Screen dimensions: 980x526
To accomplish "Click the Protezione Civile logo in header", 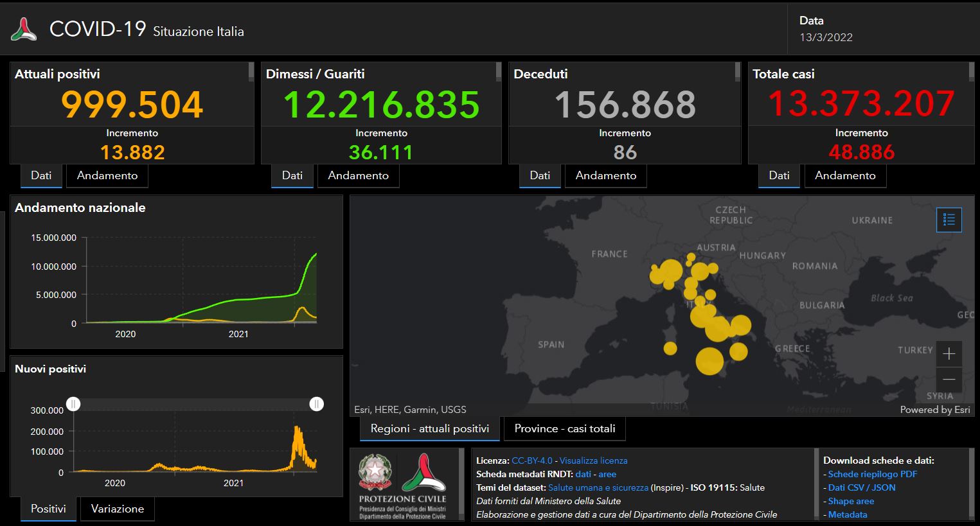I will tap(24, 30).
